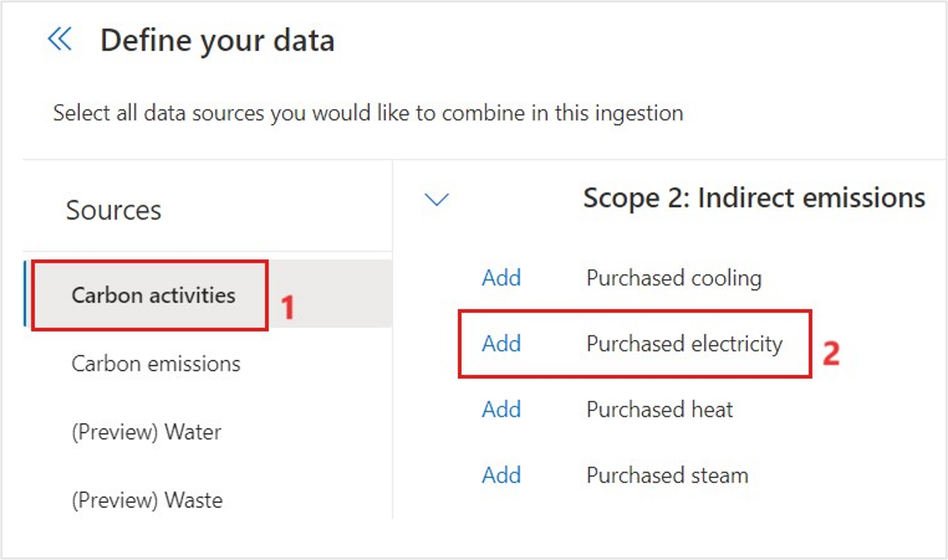948x560 pixels.
Task: Click the red number 2 annotation
Action: coord(831,354)
